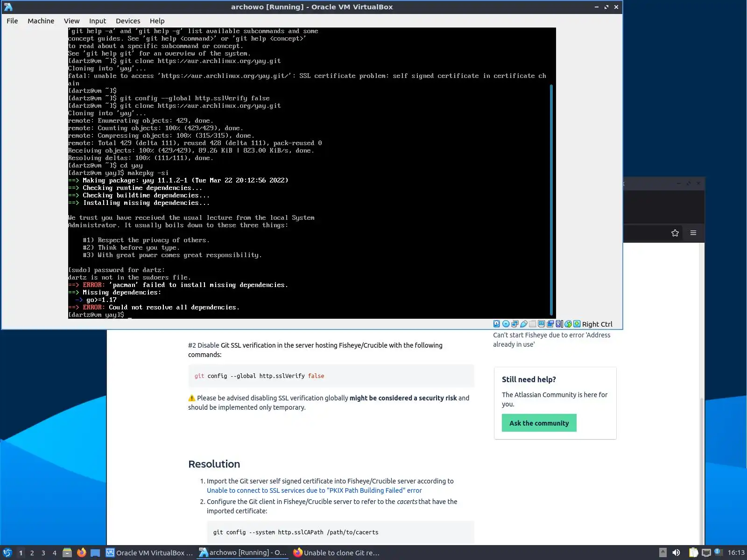
Task: Open Can't start Fisheye Address already in use link
Action: click(x=551, y=340)
